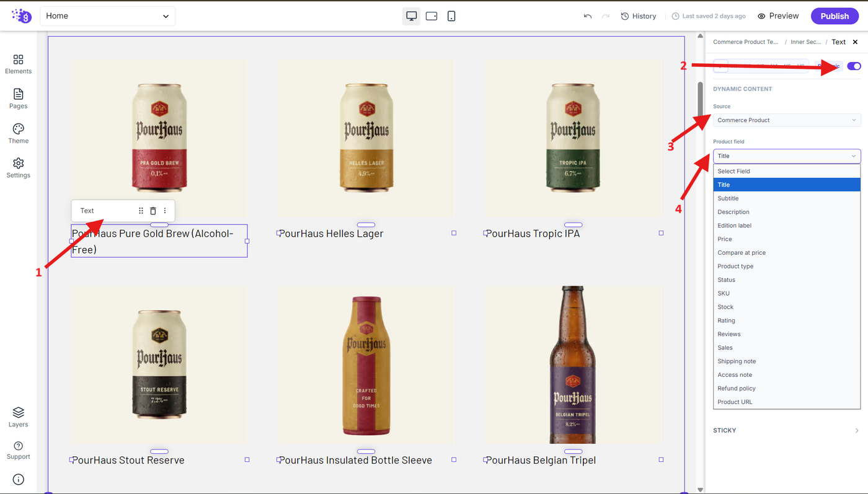Viewport: 868px width, 494px height.
Task: Click the Product field dropdown showing Title
Action: coord(787,156)
